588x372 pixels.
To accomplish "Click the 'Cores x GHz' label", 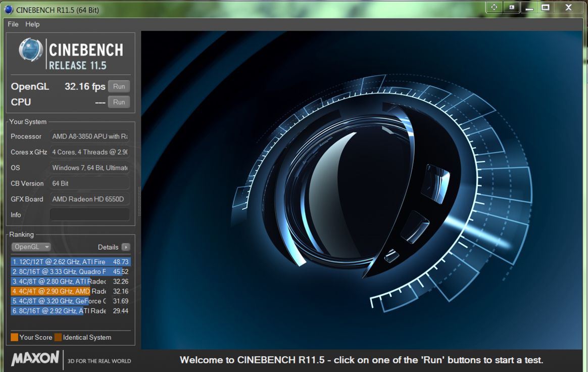I will click(x=29, y=152).
